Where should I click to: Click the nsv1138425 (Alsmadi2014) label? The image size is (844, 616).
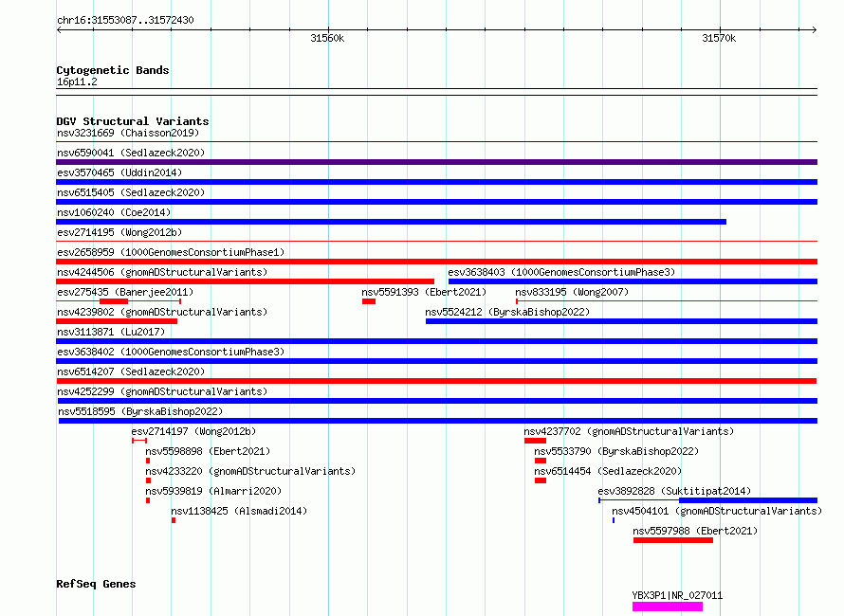pos(239,511)
